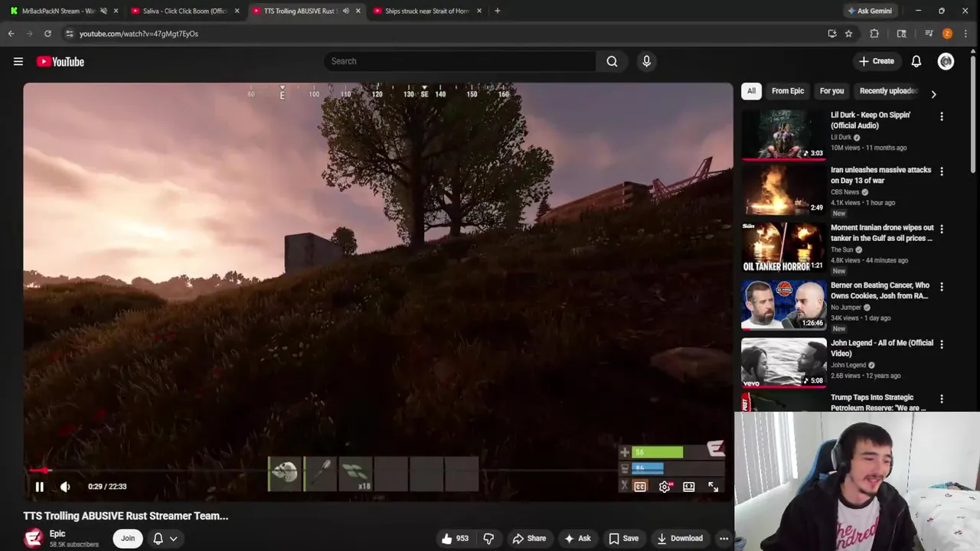Select the All filter chip
This screenshot has width=980, height=551.
pos(751,91)
